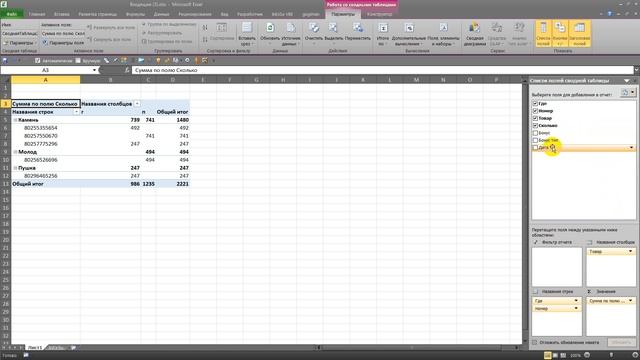Click the PivotChart (Сводная диаграмма) icon
640x360 pixels.
pos(474,28)
